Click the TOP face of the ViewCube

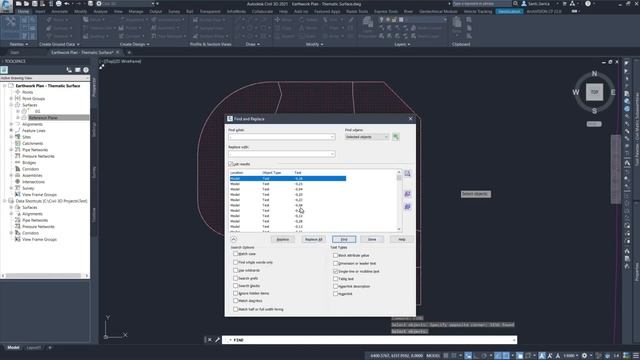(x=594, y=92)
